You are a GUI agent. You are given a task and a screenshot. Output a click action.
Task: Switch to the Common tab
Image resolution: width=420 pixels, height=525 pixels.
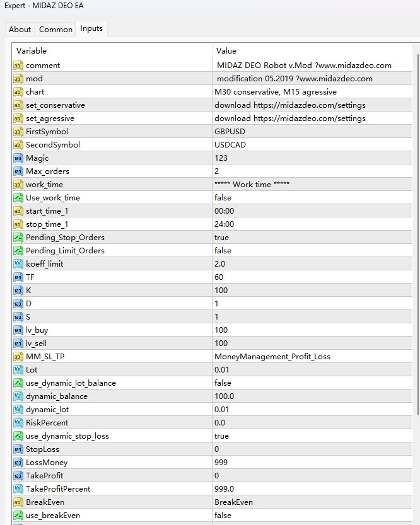pos(55,30)
